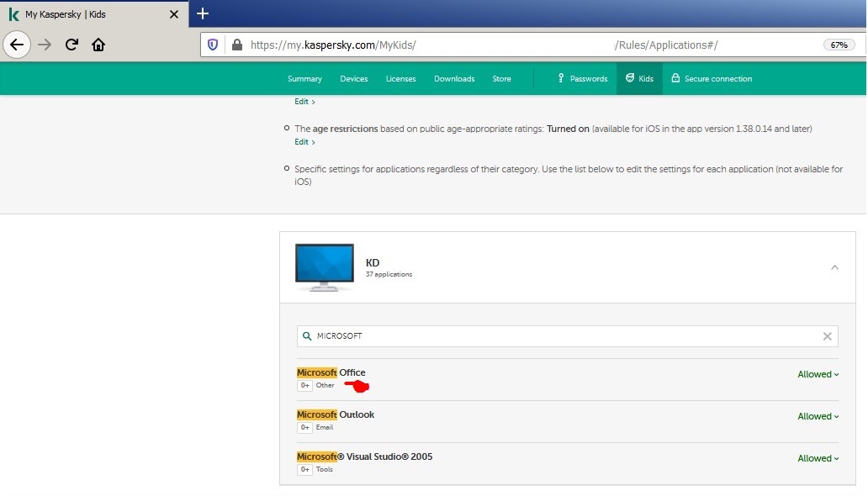Viewport: 868px width, 496px height.
Task: Open a new tab with the plus icon
Action: point(203,13)
